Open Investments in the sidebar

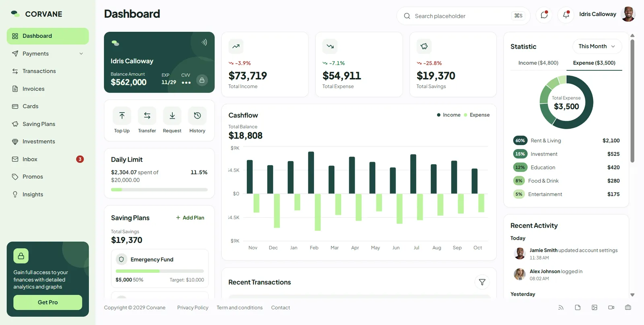tap(48, 142)
